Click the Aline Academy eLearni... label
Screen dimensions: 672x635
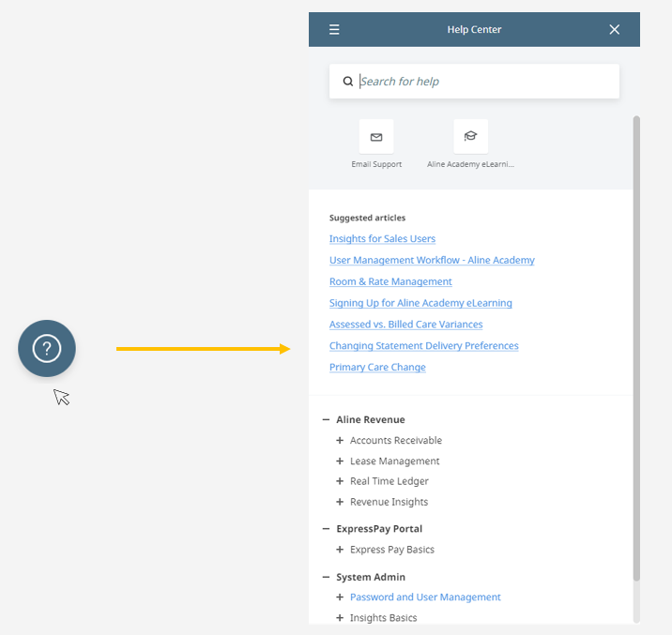(470, 164)
